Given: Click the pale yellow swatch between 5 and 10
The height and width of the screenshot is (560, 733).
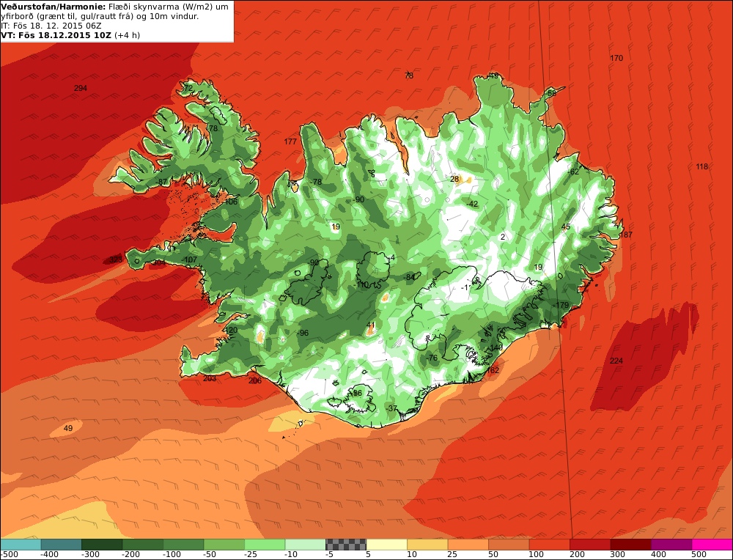Looking at the screenshot, I should pyautogui.click(x=386, y=544).
